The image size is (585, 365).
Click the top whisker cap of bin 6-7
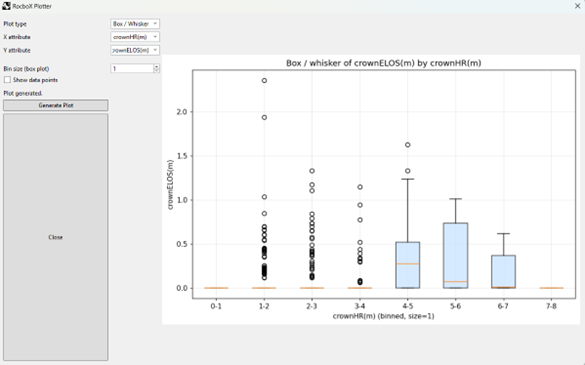(503, 234)
